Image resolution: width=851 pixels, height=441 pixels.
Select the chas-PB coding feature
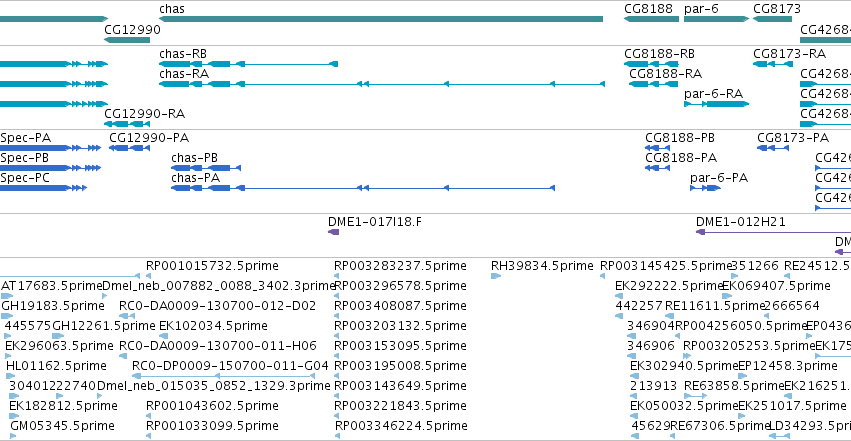pos(206,168)
